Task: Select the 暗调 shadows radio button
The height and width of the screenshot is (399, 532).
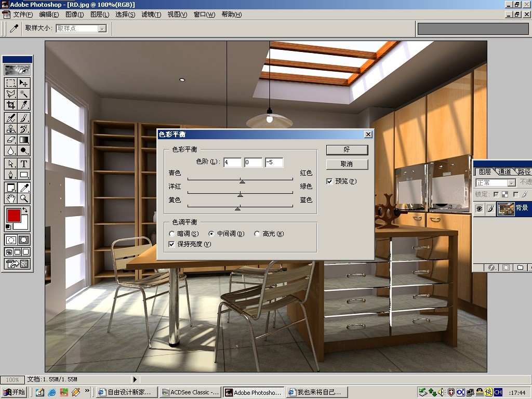Action: (171, 234)
